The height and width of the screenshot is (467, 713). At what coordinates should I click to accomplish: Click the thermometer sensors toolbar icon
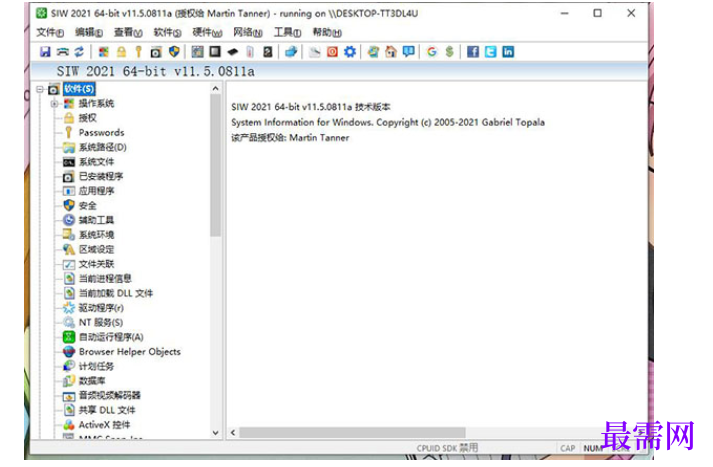coord(250,52)
